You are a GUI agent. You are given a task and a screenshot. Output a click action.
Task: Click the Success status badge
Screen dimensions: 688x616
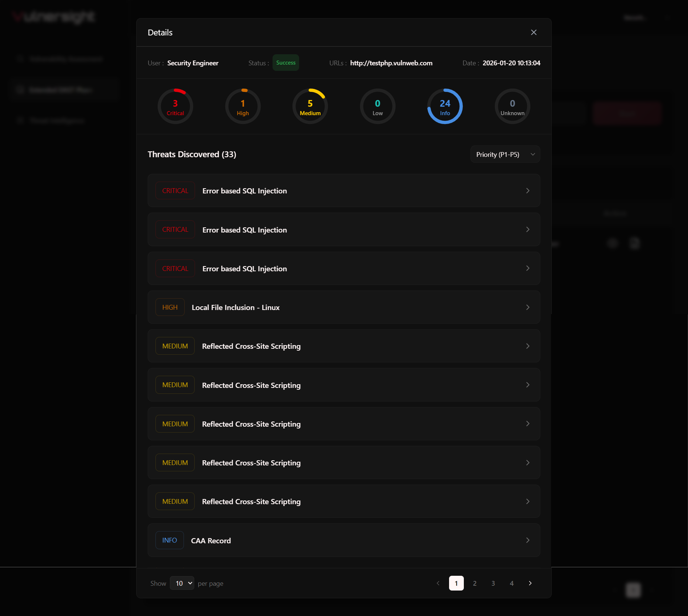(286, 63)
